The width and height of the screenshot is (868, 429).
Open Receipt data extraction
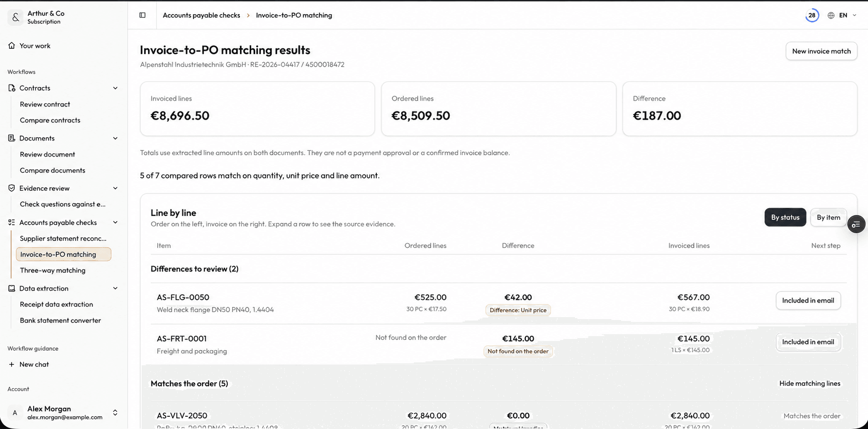56,304
